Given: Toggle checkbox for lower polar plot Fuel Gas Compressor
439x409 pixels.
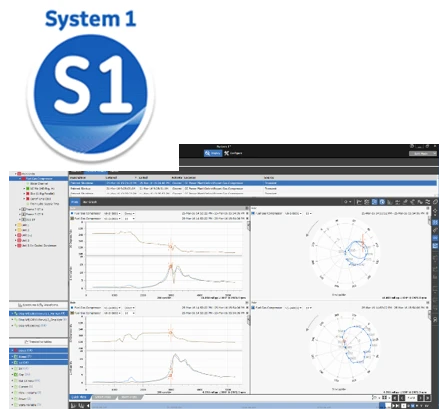Looking at the screenshot, I should pyautogui.click(x=253, y=308).
